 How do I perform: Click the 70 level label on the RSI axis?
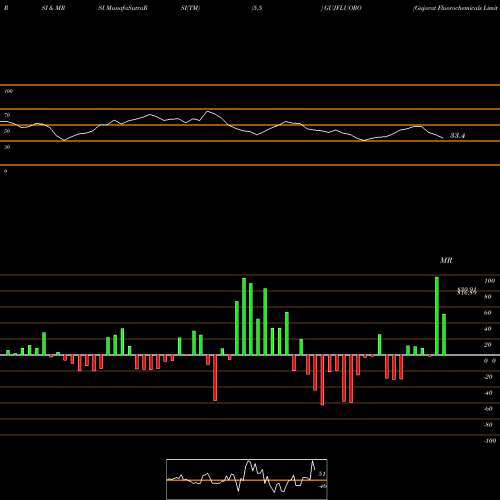(7, 115)
